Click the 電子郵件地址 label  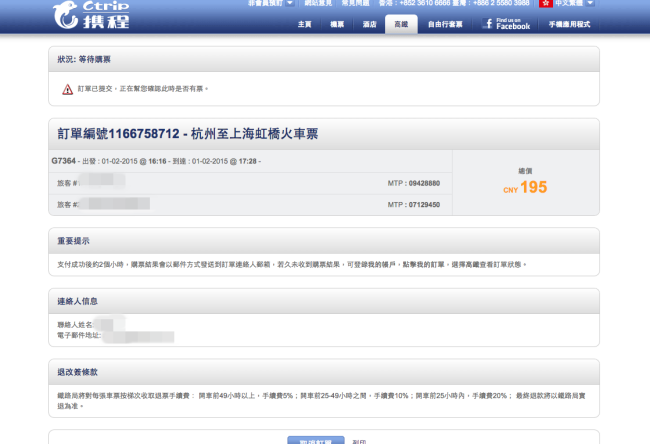click(x=79, y=335)
